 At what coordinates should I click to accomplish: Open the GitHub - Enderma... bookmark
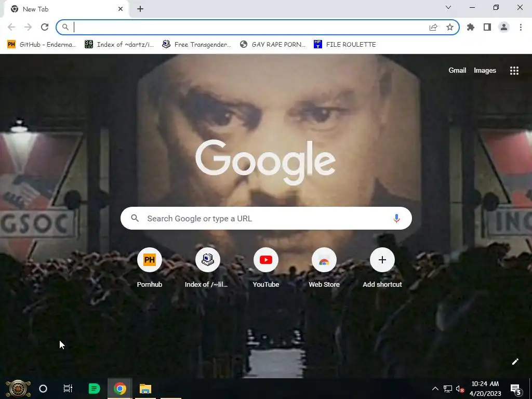[x=42, y=45]
